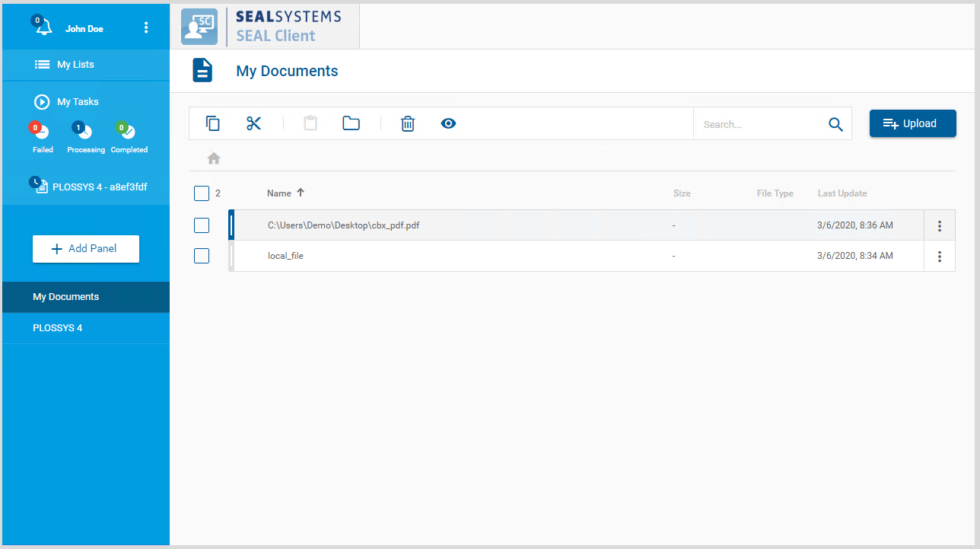Switch to the PLOSSYS 4 panel
The height and width of the screenshot is (549, 980).
[58, 328]
